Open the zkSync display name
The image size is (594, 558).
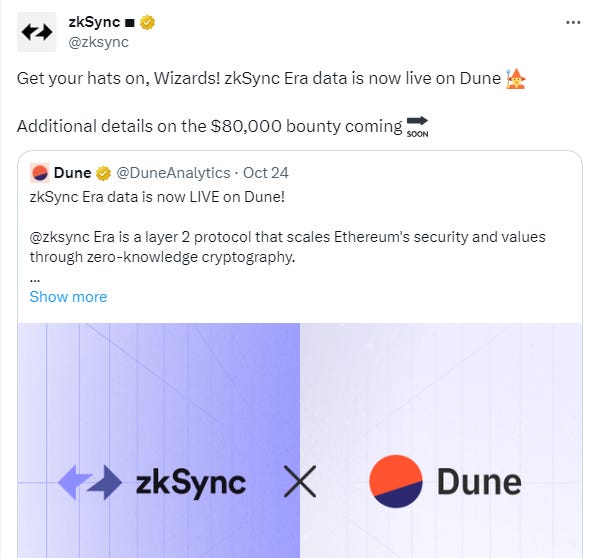[x=94, y=22]
